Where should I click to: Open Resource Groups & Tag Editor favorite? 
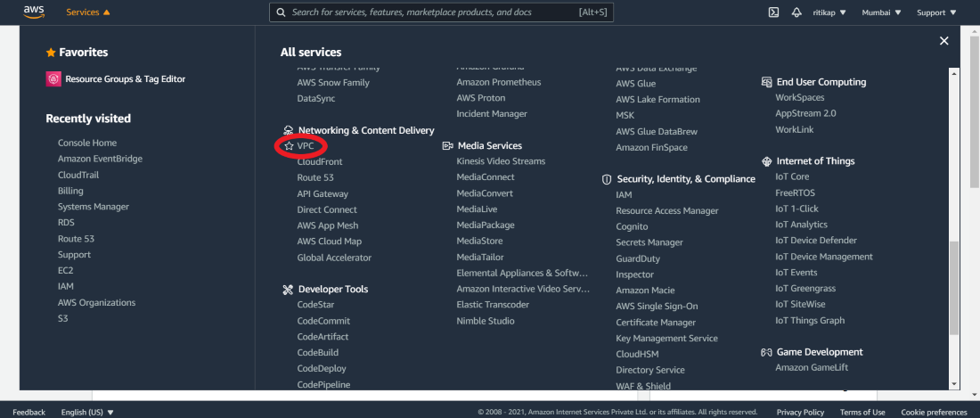point(125,79)
